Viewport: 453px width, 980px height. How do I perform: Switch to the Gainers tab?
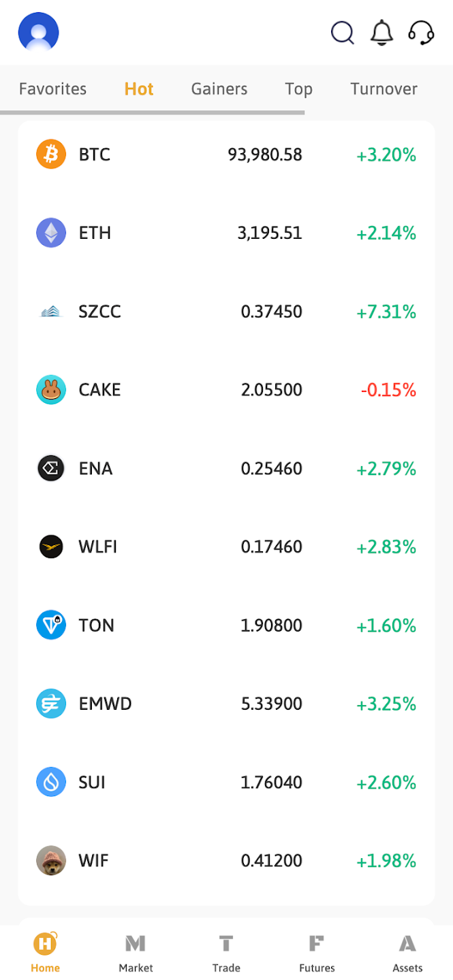point(219,89)
